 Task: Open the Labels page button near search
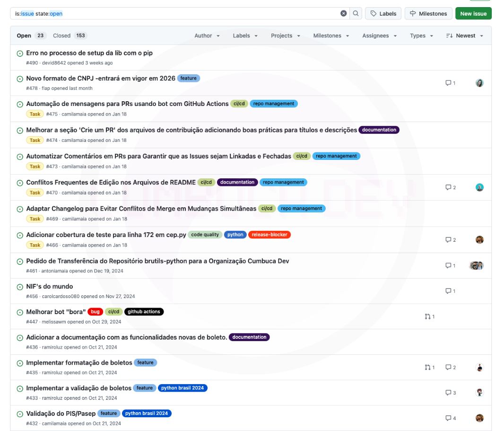click(383, 14)
